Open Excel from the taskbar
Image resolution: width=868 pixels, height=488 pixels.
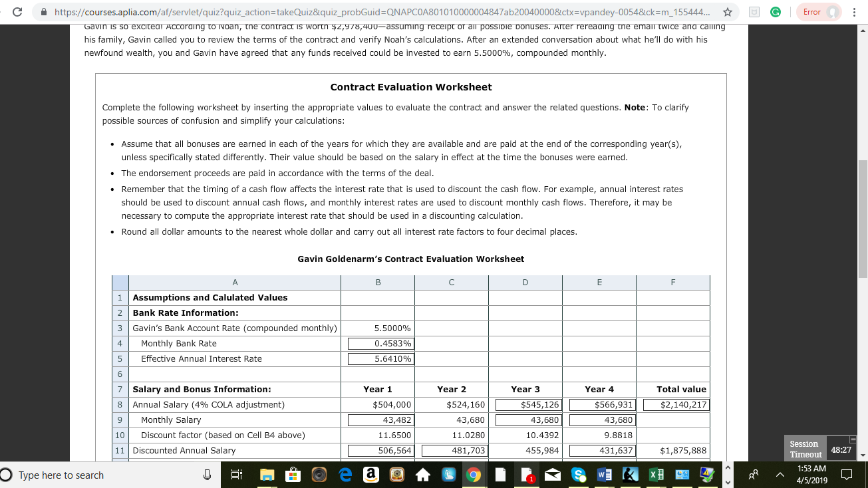click(x=656, y=475)
